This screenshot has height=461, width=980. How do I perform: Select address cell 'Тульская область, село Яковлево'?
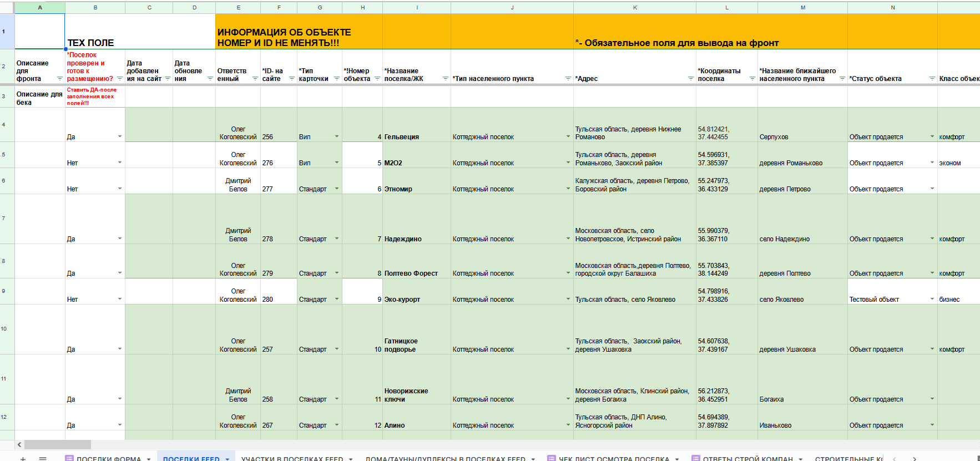pos(635,291)
